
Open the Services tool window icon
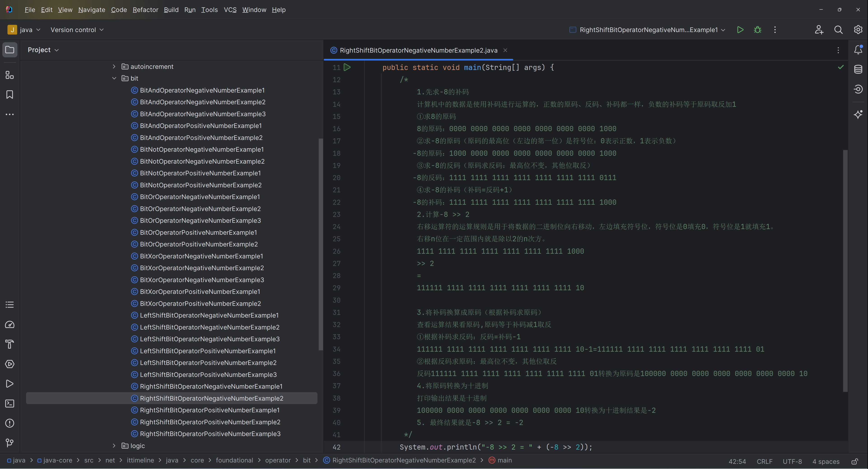(10, 364)
